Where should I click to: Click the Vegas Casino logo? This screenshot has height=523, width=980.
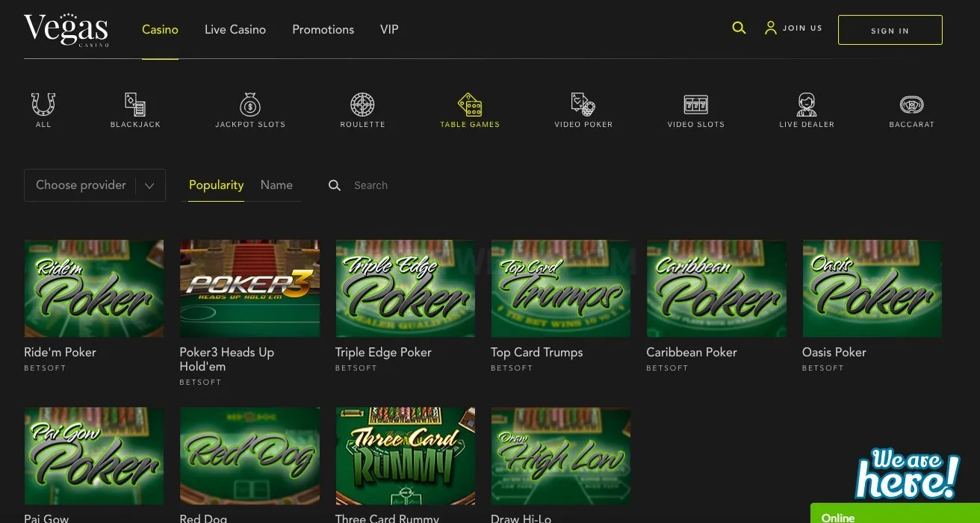tap(66, 30)
